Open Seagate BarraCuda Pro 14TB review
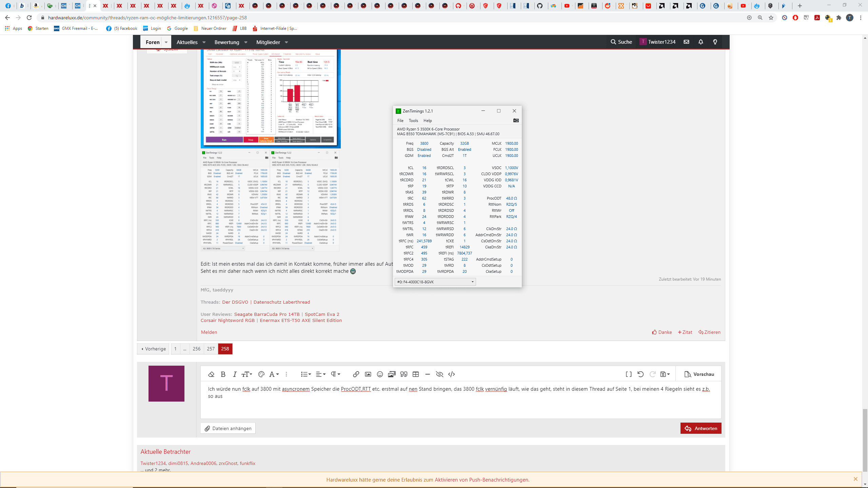 (x=267, y=314)
